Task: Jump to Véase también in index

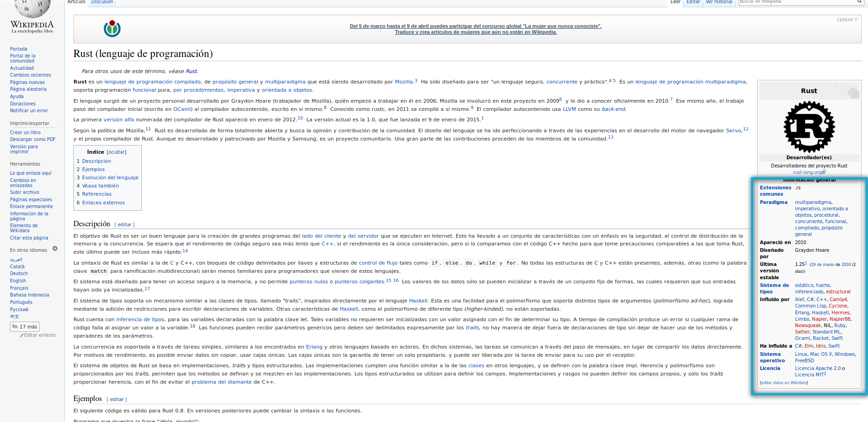Action: click(x=100, y=186)
